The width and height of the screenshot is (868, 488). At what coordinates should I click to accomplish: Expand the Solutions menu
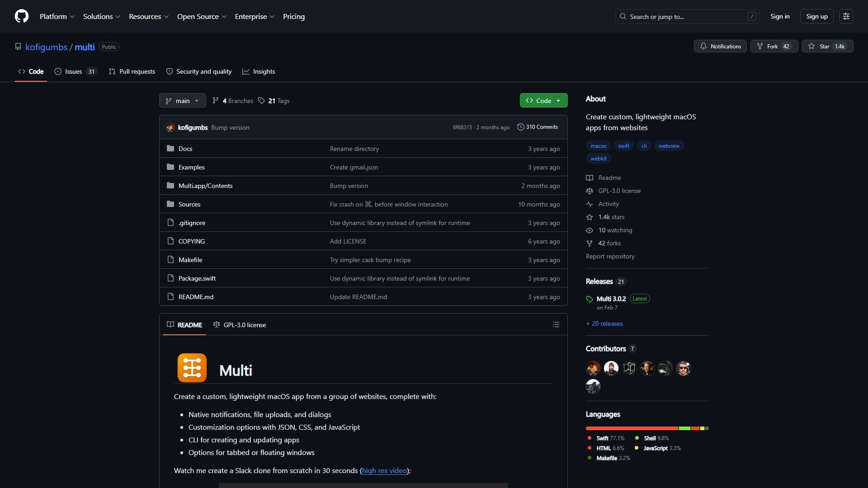[x=102, y=16]
